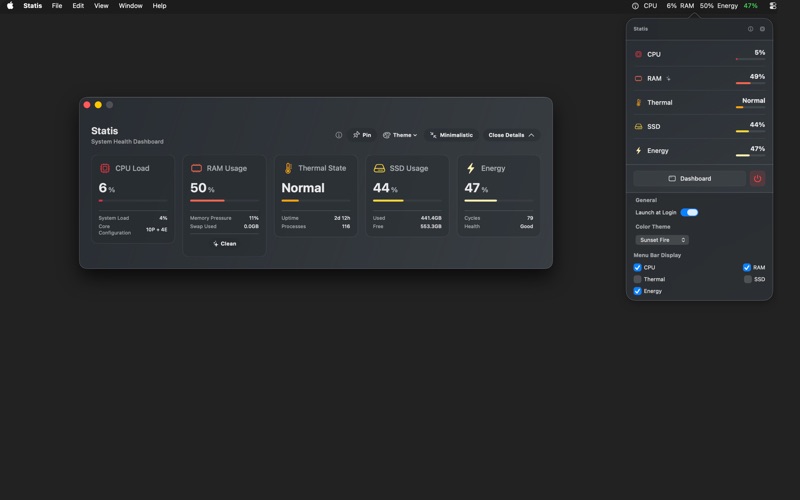Click the 49% RAM value in the popup
800x500 pixels.
pyautogui.click(x=757, y=77)
